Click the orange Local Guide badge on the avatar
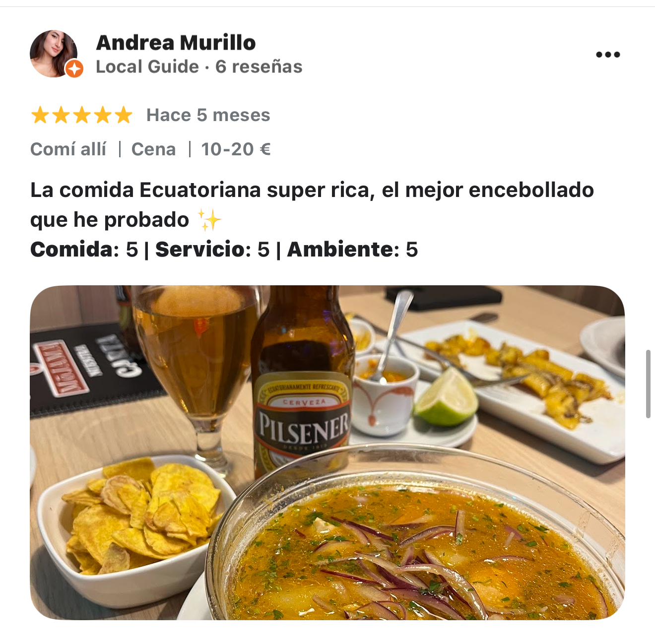 (x=74, y=69)
